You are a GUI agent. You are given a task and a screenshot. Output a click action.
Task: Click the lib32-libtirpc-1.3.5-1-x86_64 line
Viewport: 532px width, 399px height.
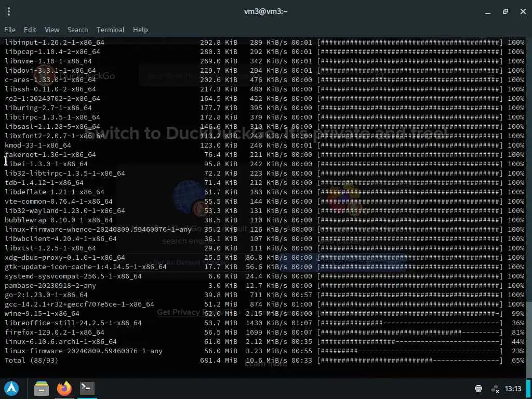click(264, 174)
